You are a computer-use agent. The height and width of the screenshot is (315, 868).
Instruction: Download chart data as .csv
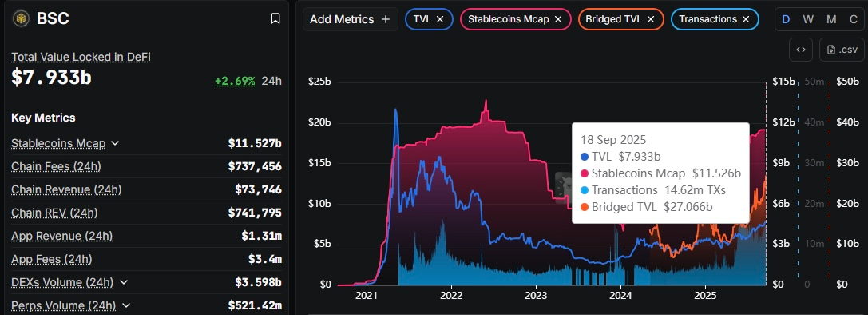click(x=842, y=50)
